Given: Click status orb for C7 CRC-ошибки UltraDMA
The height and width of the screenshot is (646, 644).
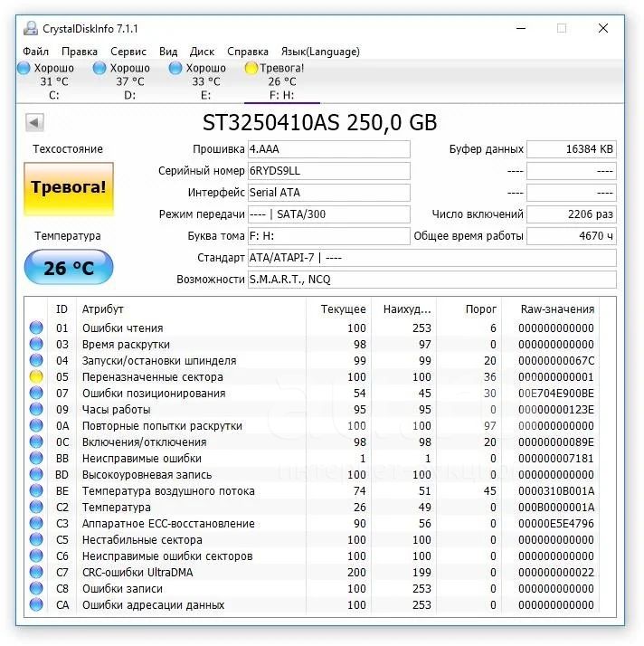Looking at the screenshot, I should [x=36, y=572].
